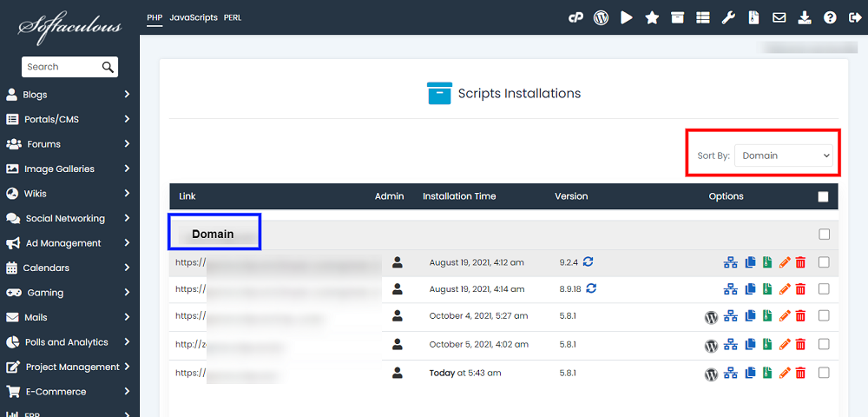Backup the August 19 4:12 am installation

[x=766, y=262]
